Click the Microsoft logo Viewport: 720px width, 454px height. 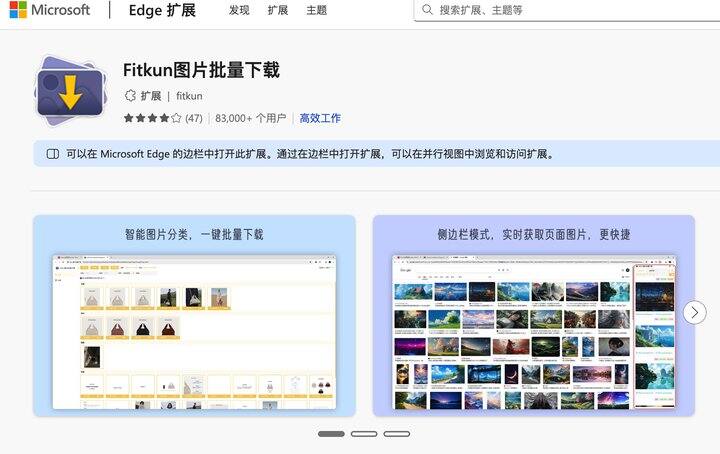point(50,10)
